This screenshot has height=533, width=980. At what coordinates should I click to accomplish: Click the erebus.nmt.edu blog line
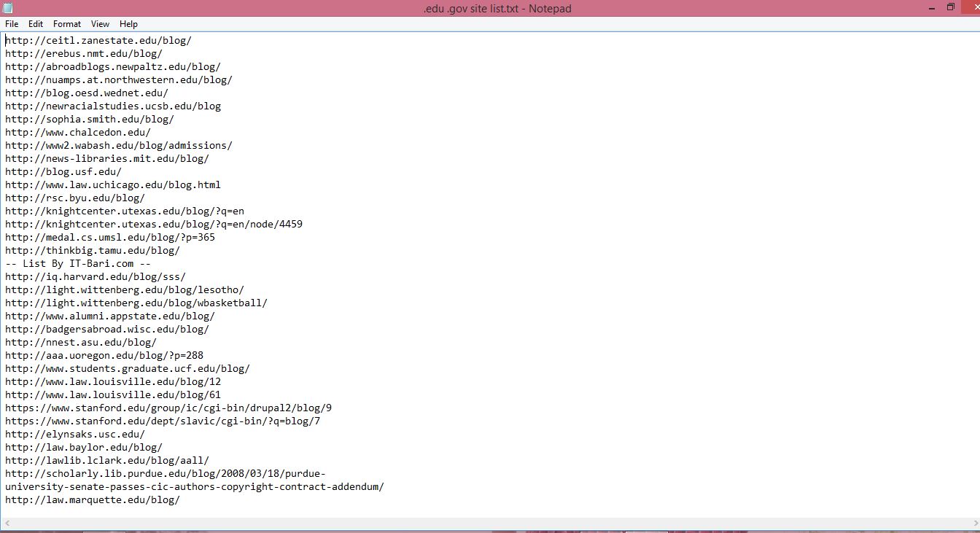click(x=84, y=54)
